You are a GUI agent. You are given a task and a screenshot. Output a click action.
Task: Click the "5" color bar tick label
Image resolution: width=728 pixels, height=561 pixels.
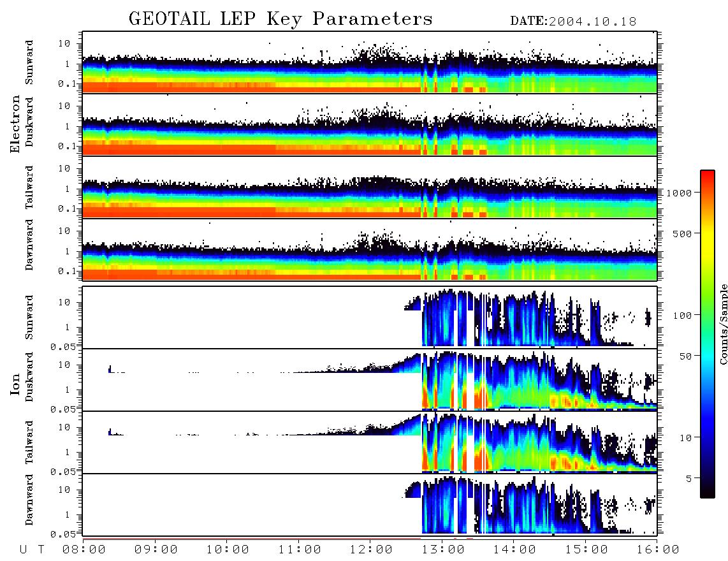(689, 479)
